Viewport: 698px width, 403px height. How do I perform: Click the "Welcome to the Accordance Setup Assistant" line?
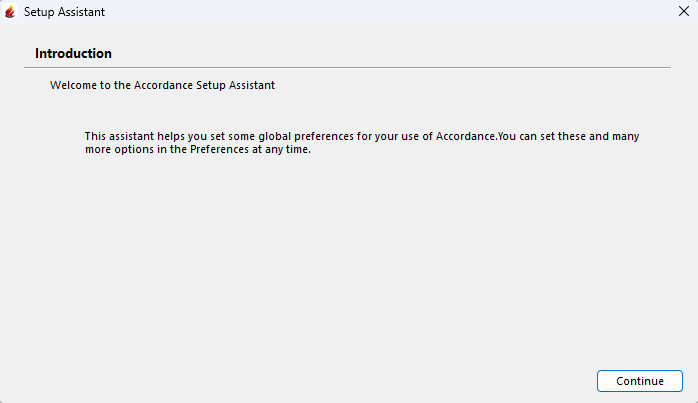point(162,85)
